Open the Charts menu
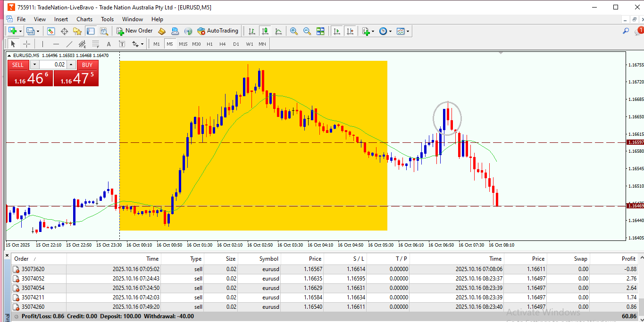Image resolution: width=644 pixels, height=322 pixels. point(84,19)
